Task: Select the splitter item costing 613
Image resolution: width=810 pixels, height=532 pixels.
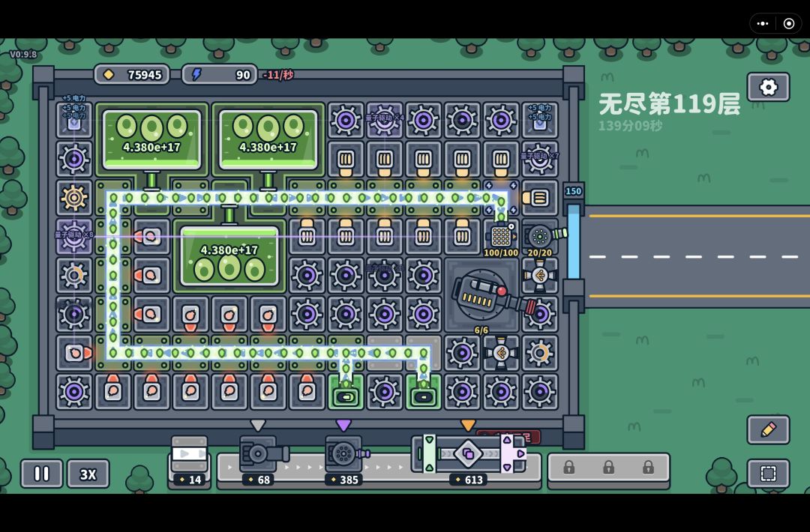Action: point(469,461)
